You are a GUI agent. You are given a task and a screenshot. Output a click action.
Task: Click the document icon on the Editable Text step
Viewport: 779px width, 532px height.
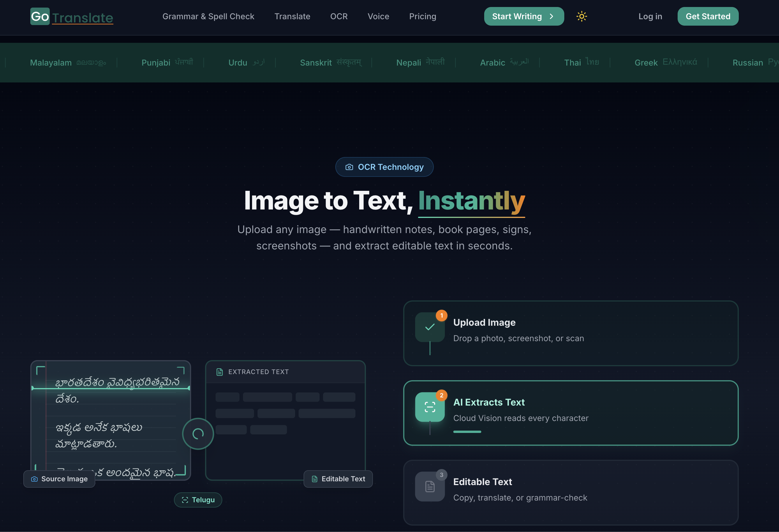click(x=429, y=487)
